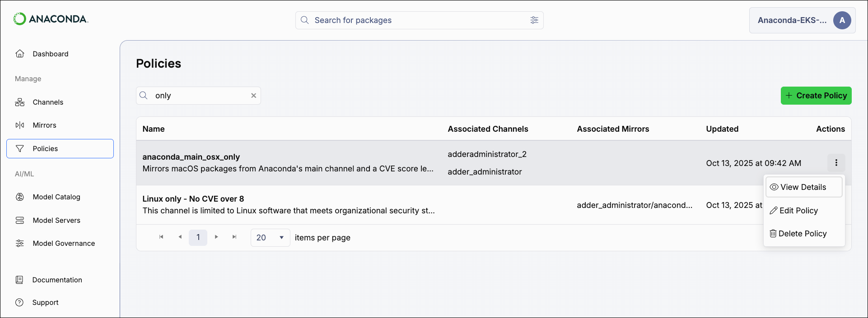Click the policy filter search icon

(144, 96)
